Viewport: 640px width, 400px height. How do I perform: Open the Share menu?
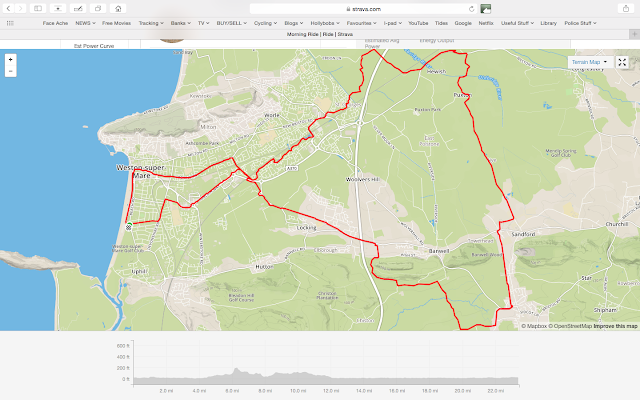tap(626, 8)
